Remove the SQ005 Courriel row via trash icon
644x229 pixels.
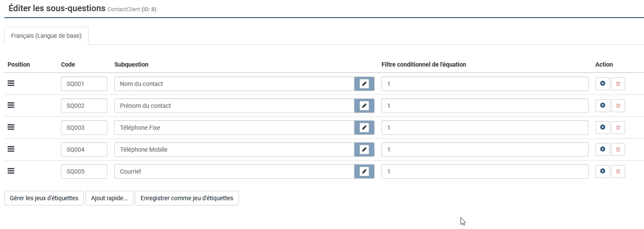[618, 171]
